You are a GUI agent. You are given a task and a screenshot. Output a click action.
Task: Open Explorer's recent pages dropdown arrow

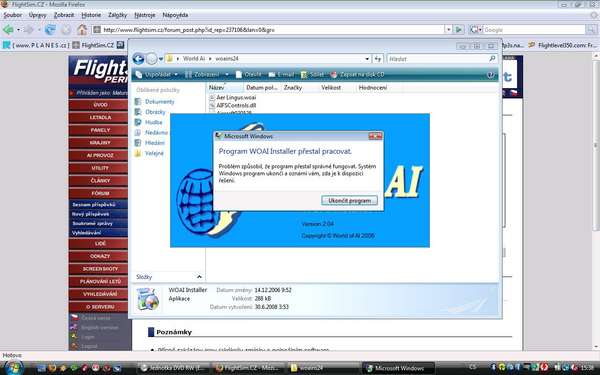[161, 59]
